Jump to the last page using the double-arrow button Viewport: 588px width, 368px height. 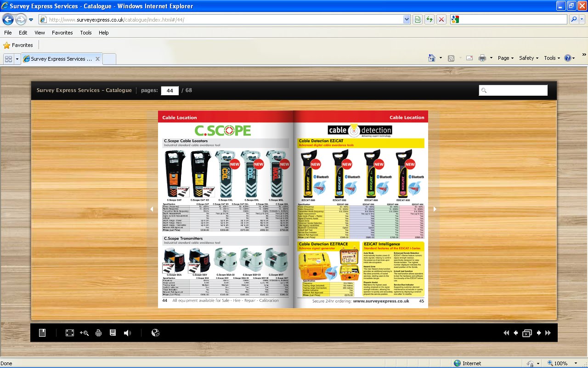coord(548,333)
